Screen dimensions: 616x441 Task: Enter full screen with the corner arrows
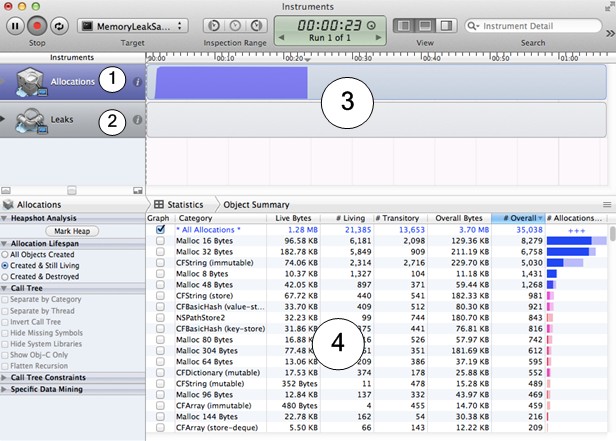(x=610, y=7)
